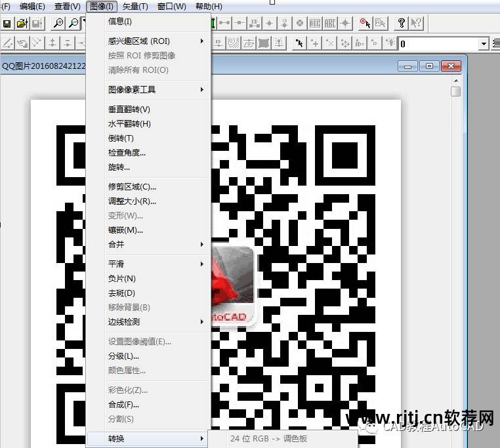Click the red X with cursor icon
Screen dimensions: 500x448
365,23
